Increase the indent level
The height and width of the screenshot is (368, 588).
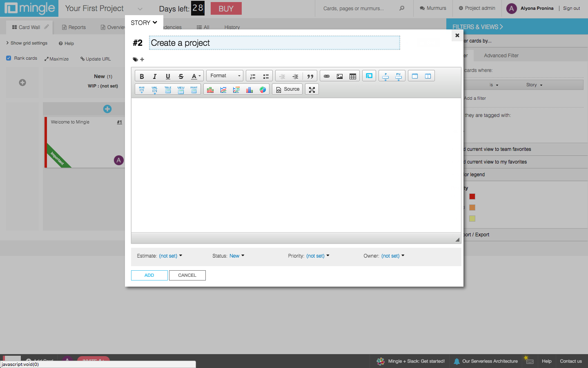[295, 76]
